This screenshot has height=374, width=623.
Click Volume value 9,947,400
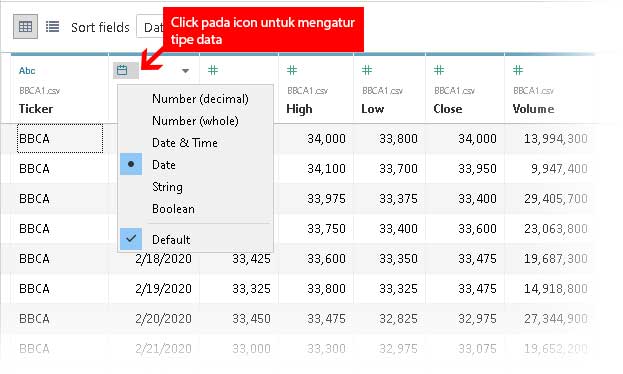click(x=559, y=169)
